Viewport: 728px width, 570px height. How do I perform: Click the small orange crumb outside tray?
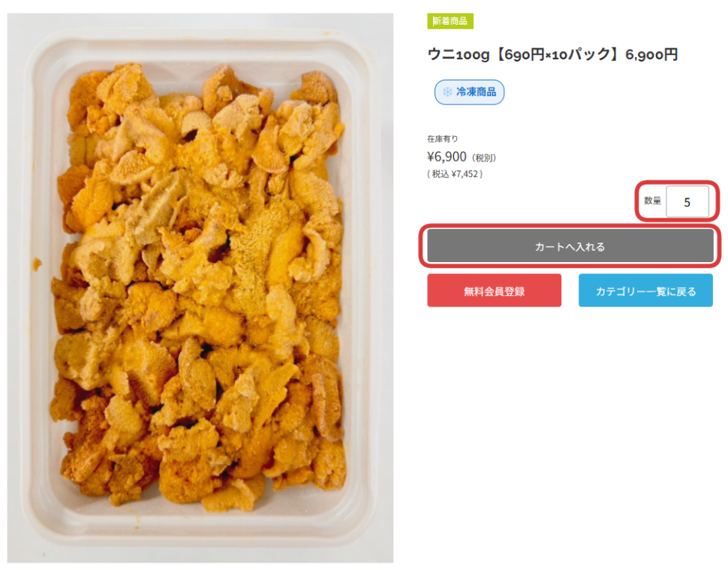37,264
